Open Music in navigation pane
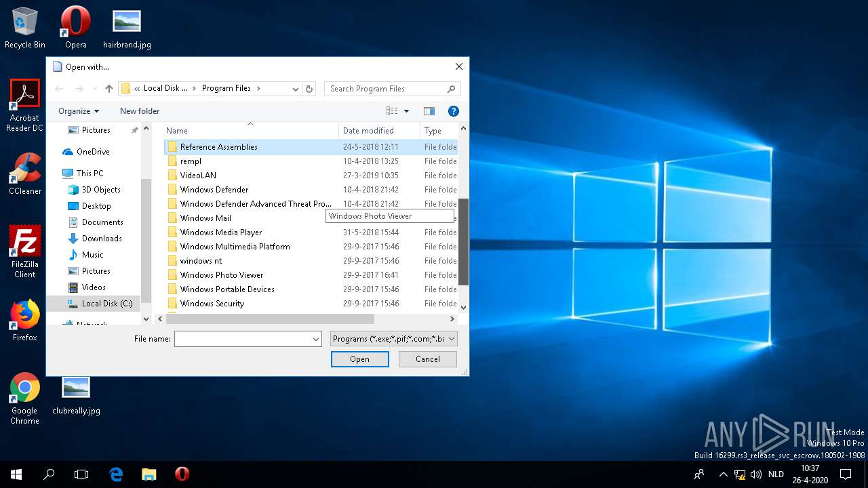868x488 pixels. point(93,255)
